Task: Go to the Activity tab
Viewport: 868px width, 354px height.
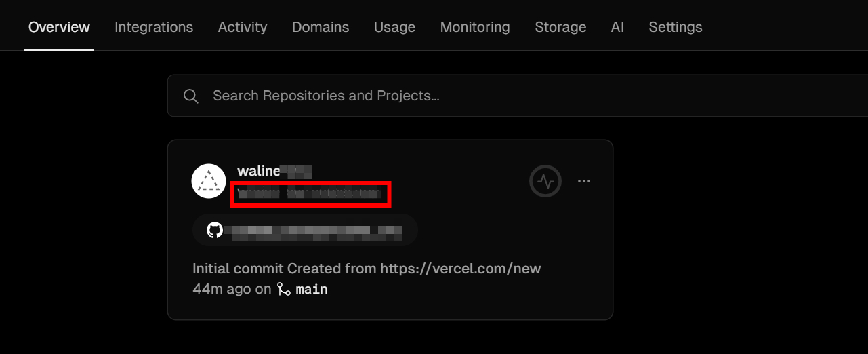Action: [x=243, y=27]
